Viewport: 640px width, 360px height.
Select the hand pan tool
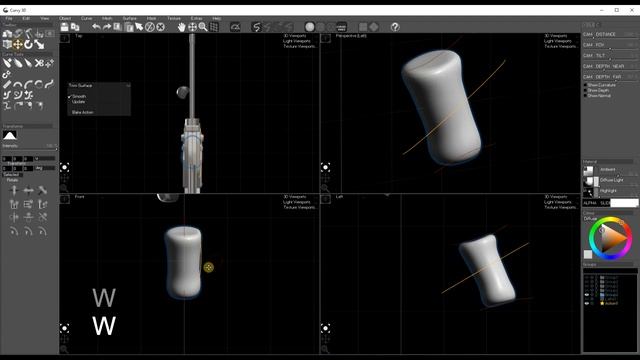click(x=181, y=27)
